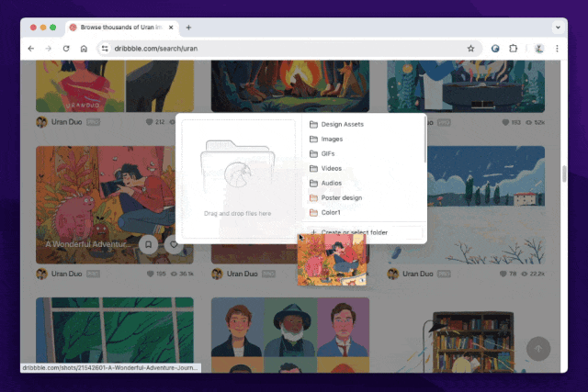This screenshot has height=392, width=588.
Task: Click Uran Duo avatar under snowy landscape
Action: coord(393,274)
